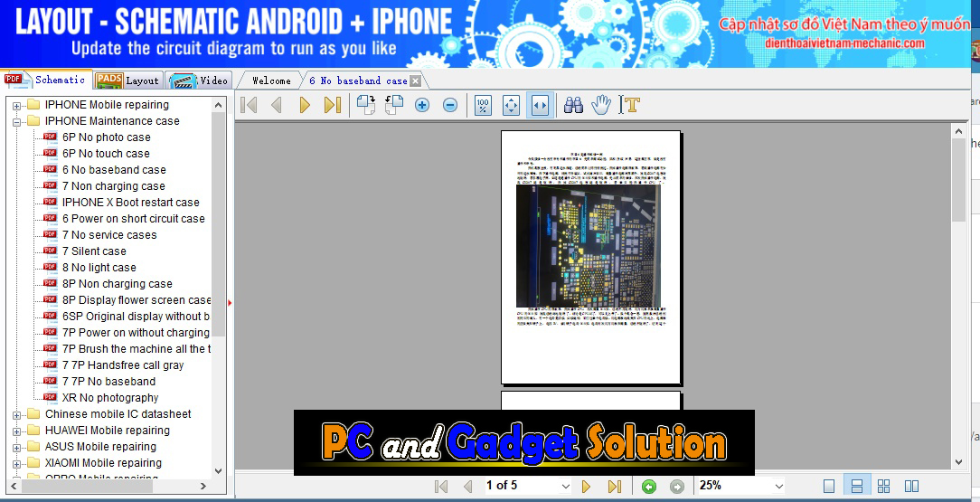The width and height of the screenshot is (980, 502).
Task: Open 7 Non charging case PDF
Action: click(113, 186)
